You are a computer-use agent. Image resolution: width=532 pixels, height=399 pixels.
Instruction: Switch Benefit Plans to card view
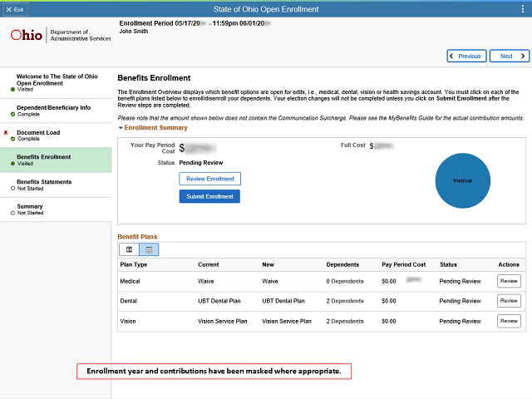[129, 249]
